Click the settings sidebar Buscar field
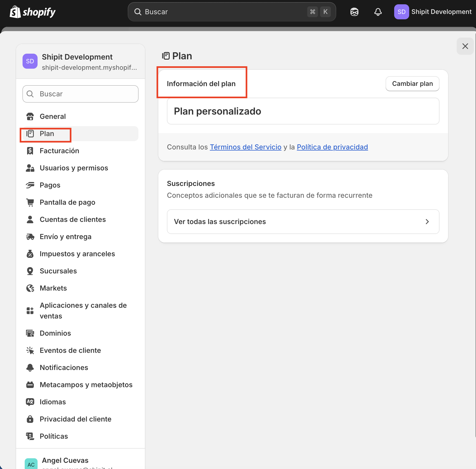The height and width of the screenshot is (469, 476). 80,94
